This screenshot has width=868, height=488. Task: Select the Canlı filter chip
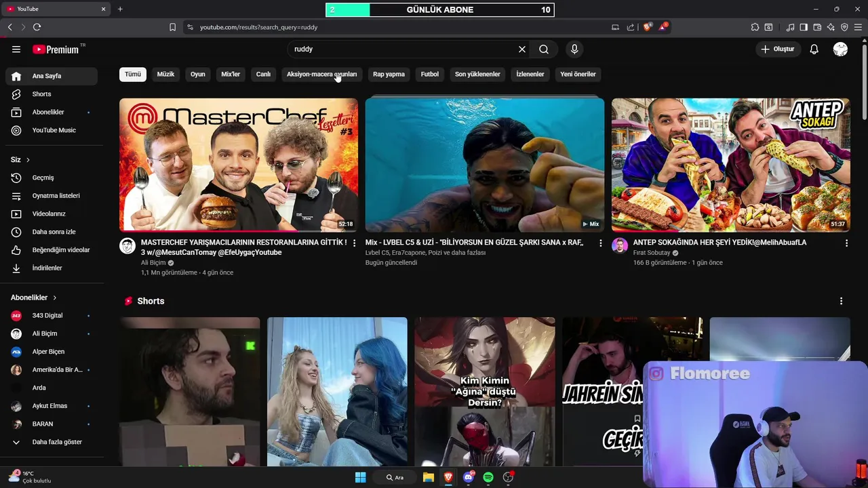coord(263,75)
